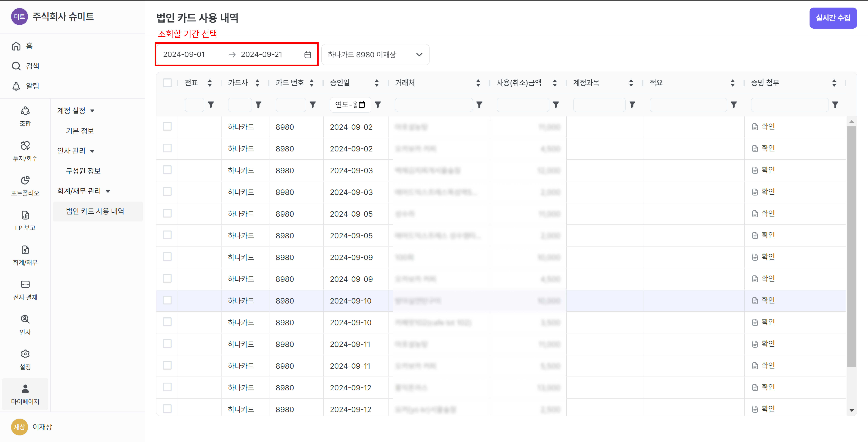Check the first 2024-09-02 row checkbox
Image resolution: width=868 pixels, height=442 pixels.
pyautogui.click(x=167, y=126)
